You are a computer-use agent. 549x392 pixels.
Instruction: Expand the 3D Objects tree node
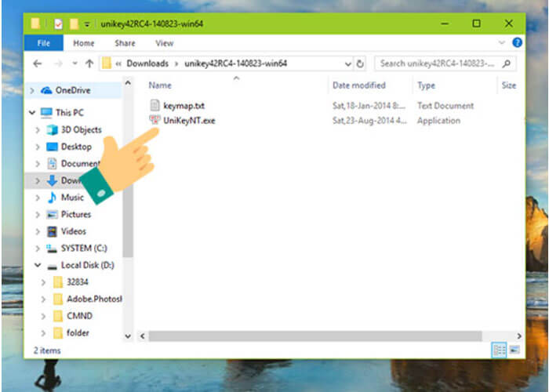38,130
